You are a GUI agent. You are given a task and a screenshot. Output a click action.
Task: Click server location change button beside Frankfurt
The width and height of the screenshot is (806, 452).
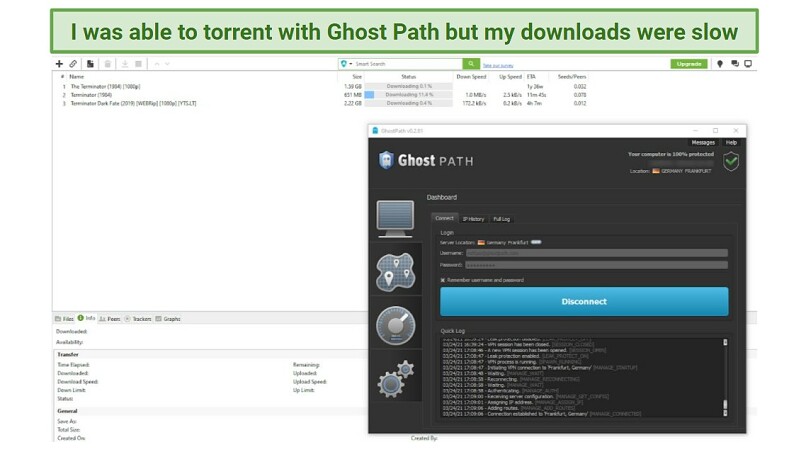tap(536, 242)
